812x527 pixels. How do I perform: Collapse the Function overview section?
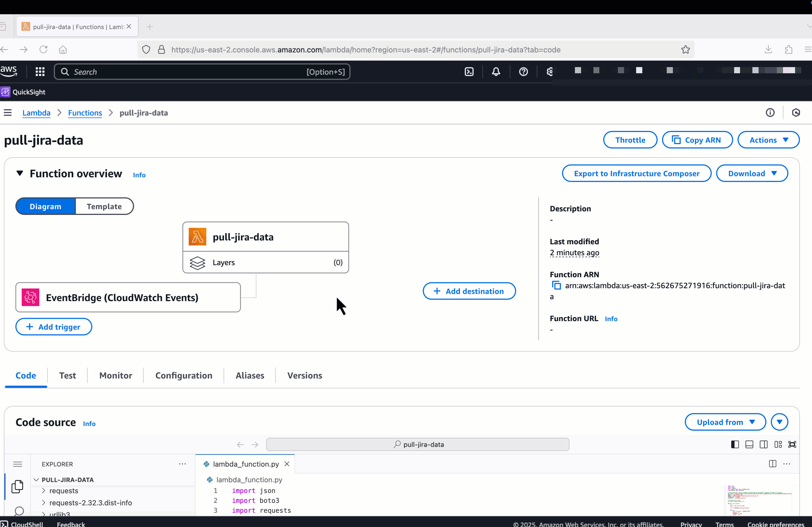pos(20,173)
